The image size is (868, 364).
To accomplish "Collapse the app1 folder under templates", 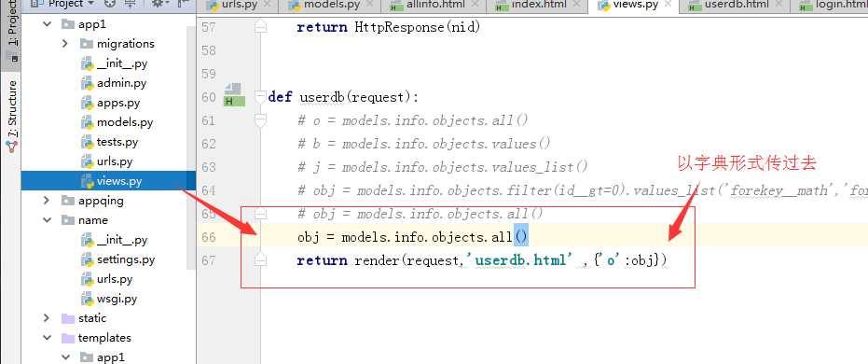I will point(66,357).
